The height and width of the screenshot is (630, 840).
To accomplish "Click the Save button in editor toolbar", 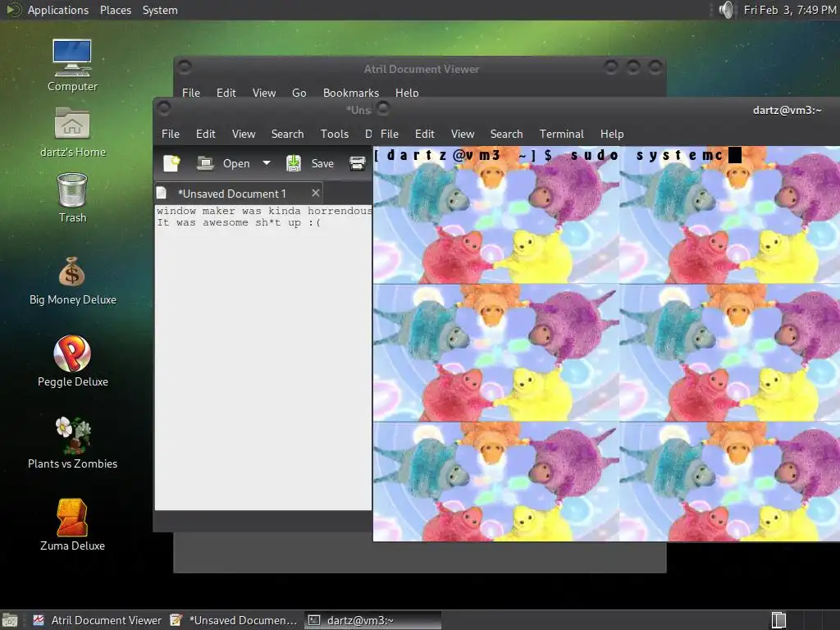I will click(x=309, y=163).
